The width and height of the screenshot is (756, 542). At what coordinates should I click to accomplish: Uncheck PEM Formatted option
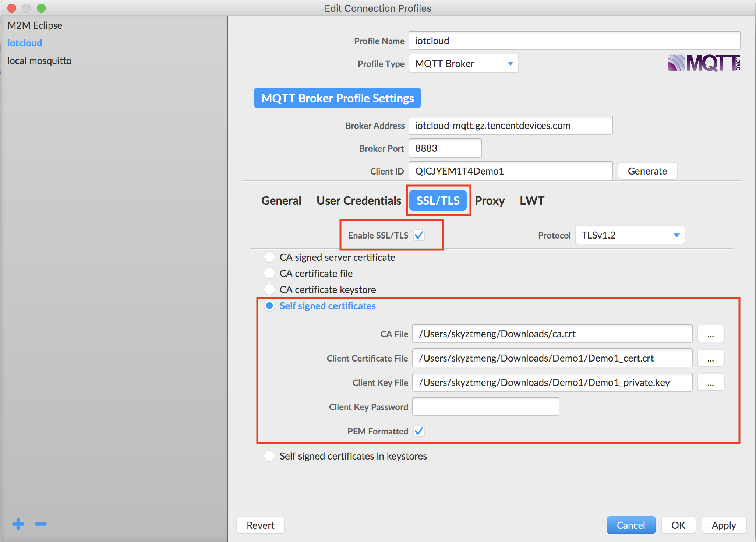[419, 431]
